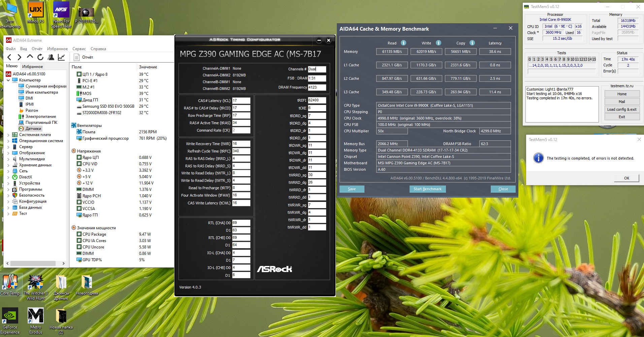Select the Помпа fan speed row
The image size is (644, 337).
click(x=122, y=132)
